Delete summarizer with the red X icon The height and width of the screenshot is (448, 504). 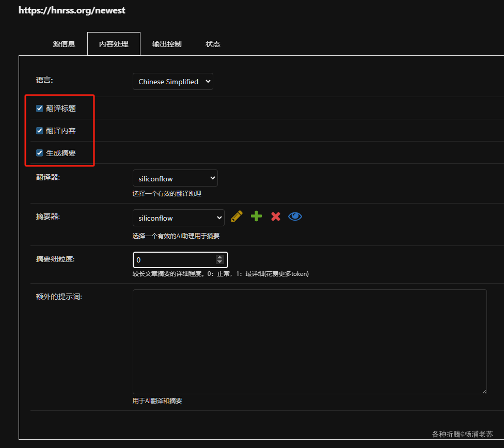coord(275,217)
